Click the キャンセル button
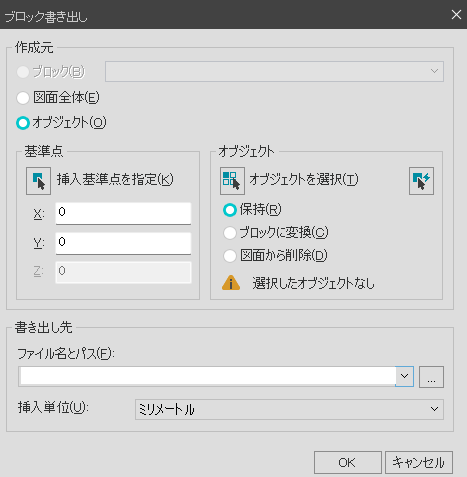Image resolution: width=467 pixels, height=477 pixels. click(x=419, y=462)
